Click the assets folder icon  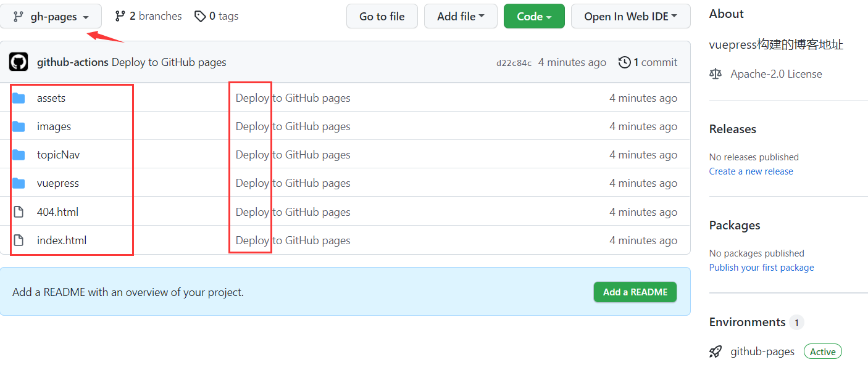coord(19,98)
